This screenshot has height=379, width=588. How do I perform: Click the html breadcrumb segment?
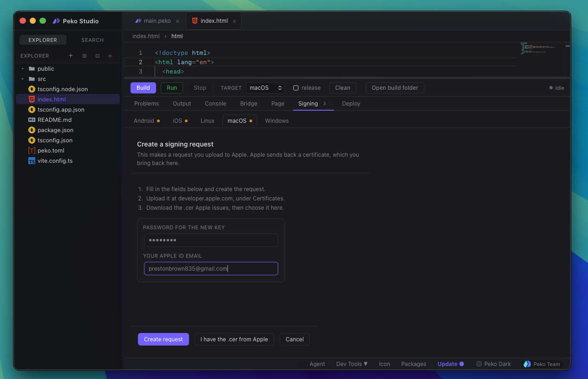click(177, 36)
